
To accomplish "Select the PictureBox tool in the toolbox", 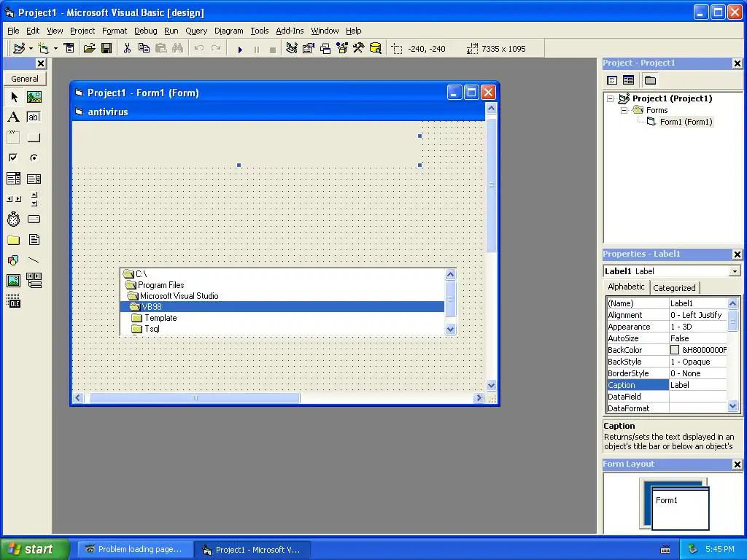I will pos(34,97).
